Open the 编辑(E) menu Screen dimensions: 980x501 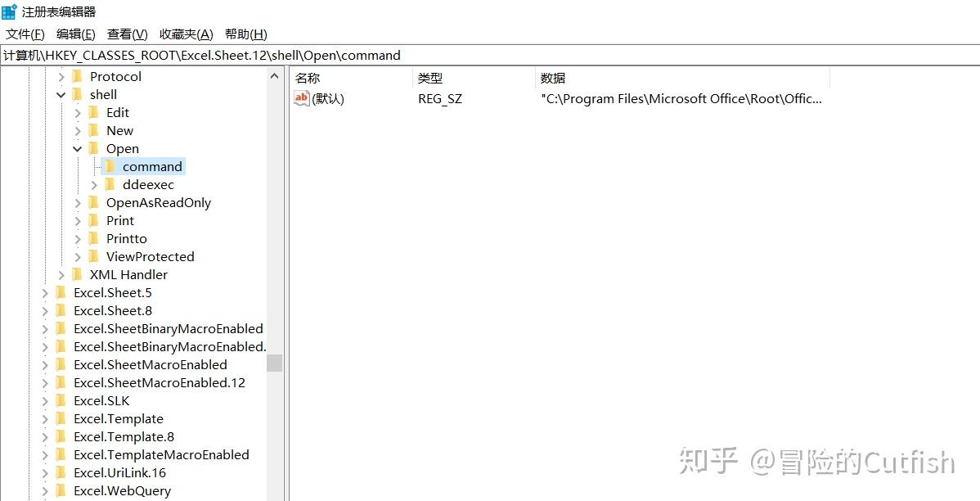pos(75,34)
